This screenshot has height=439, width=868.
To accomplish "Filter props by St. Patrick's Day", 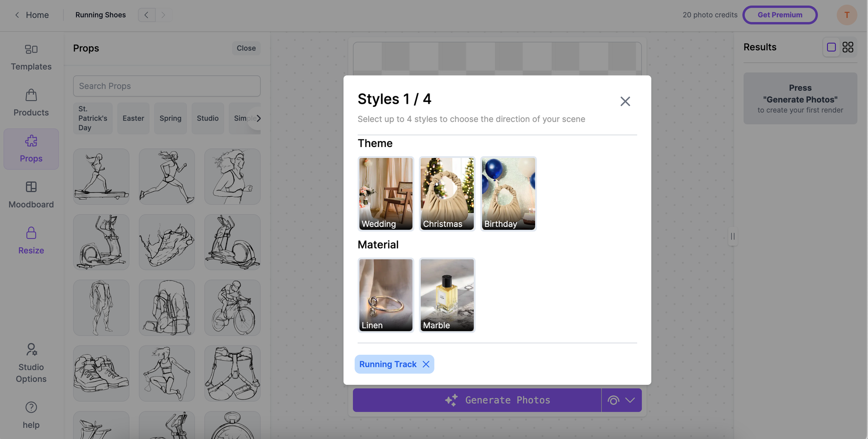I will click(x=93, y=118).
